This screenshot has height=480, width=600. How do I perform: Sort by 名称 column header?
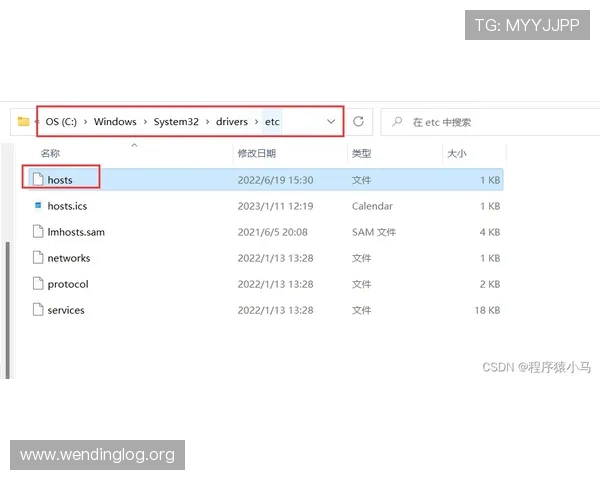point(50,153)
